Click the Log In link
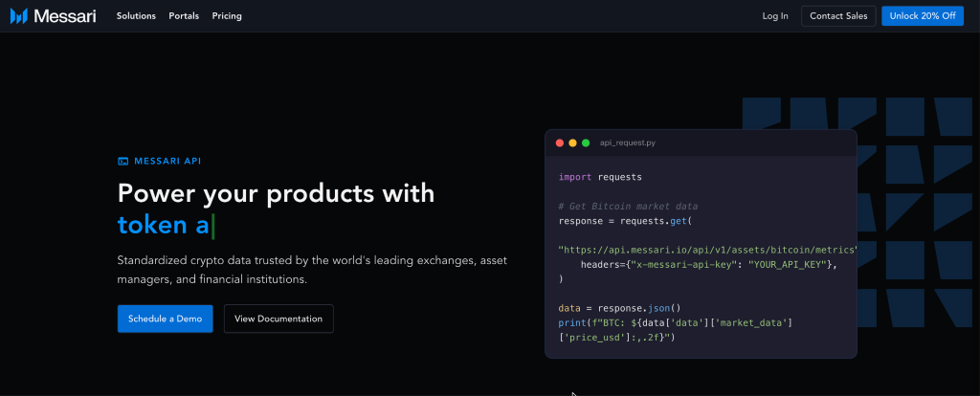This screenshot has width=980, height=396. [x=775, y=16]
